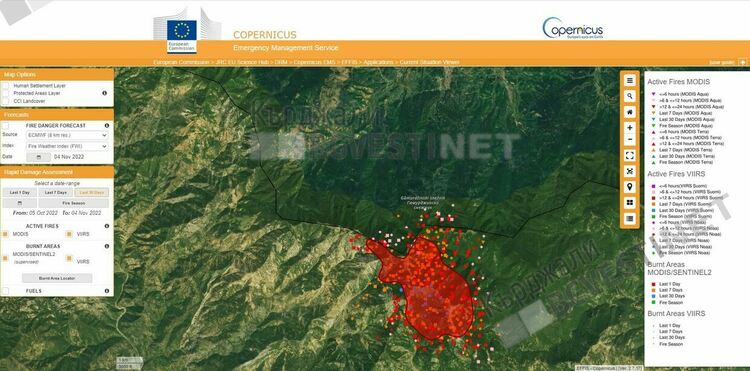Click the Burnt Area Locator button
Image resolution: width=750 pixels, height=371 pixels.
57,278
